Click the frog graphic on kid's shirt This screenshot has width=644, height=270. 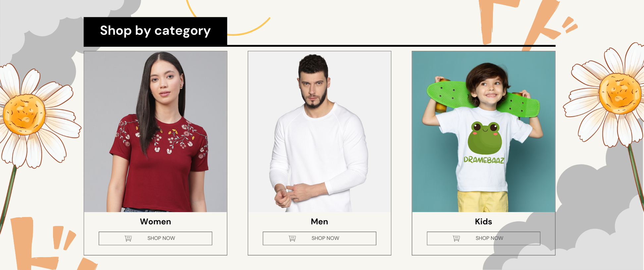pyautogui.click(x=485, y=138)
